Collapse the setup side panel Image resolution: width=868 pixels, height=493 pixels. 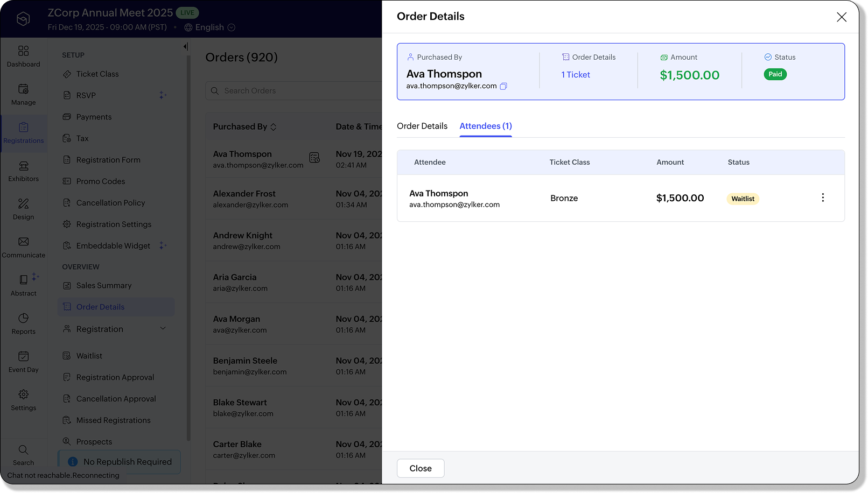186,47
